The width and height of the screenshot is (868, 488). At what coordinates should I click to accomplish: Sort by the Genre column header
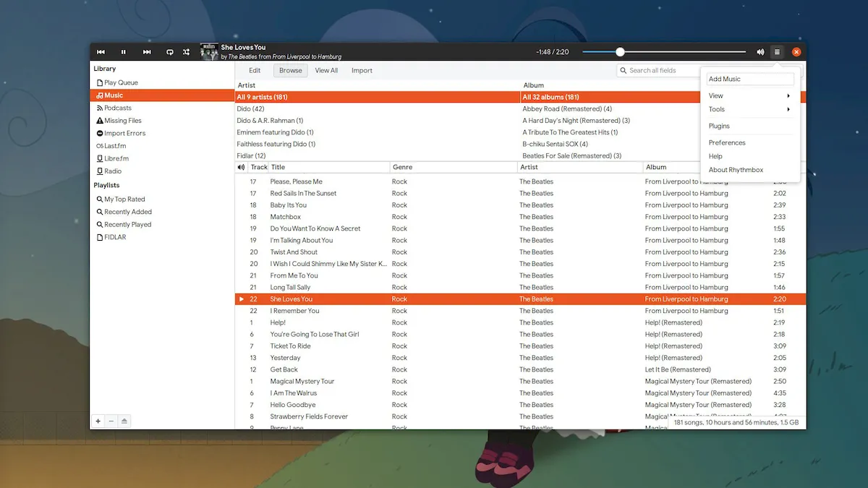coord(454,167)
